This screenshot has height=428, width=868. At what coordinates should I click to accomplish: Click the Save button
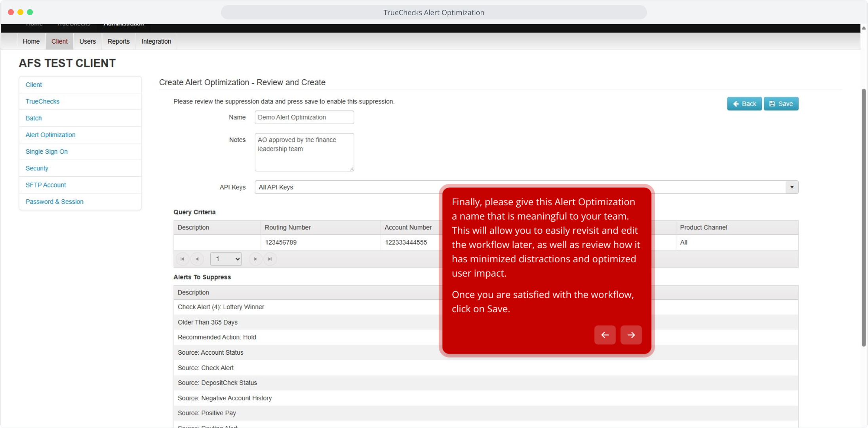coord(781,104)
